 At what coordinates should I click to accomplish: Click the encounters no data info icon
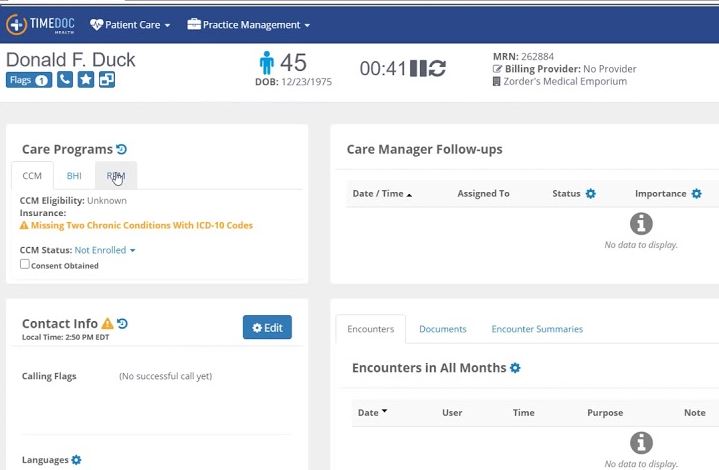(641, 443)
